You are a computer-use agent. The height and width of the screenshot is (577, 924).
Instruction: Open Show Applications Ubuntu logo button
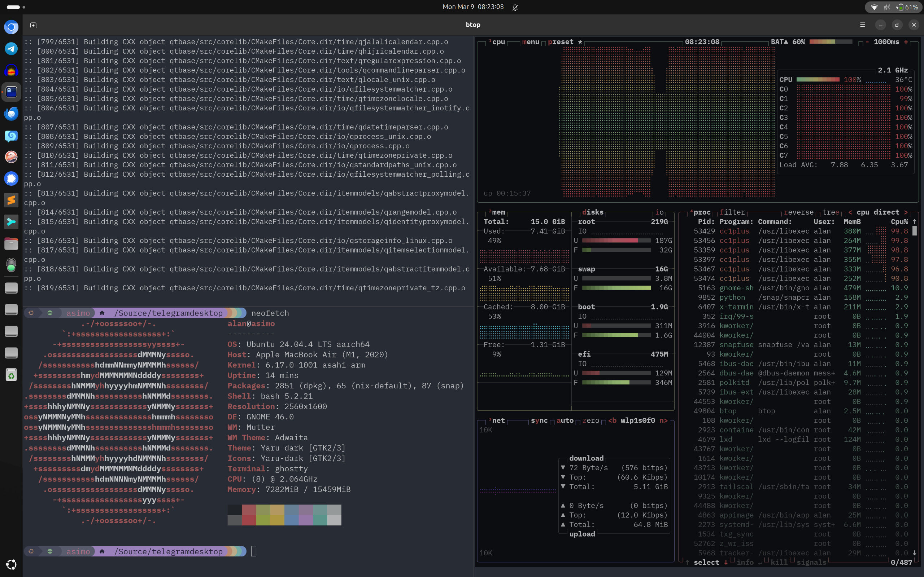(11, 564)
